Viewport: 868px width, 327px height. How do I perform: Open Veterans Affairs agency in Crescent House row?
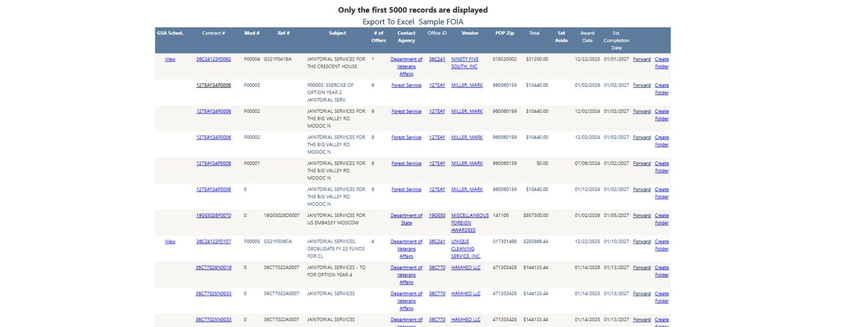tap(406, 66)
